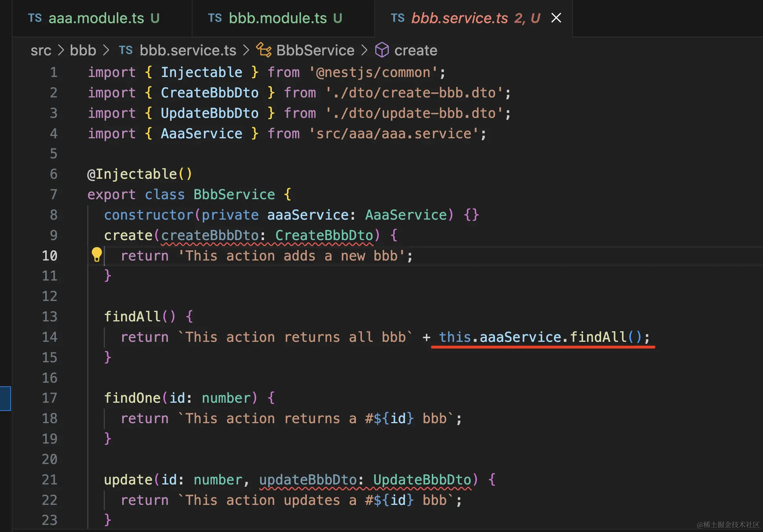Screen dimensions: 763x532
Task: Click the BbbService class icon in breadcrumb
Action: pyautogui.click(x=264, y=50)
